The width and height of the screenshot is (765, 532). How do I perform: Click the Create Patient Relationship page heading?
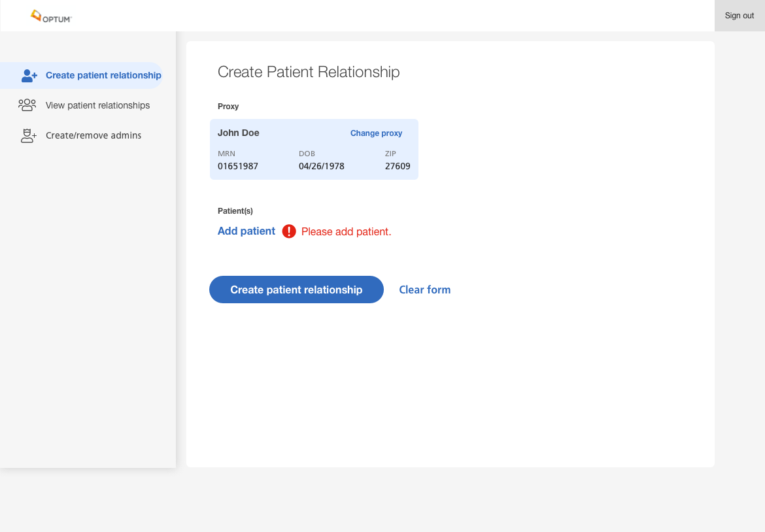pos(309,72)
